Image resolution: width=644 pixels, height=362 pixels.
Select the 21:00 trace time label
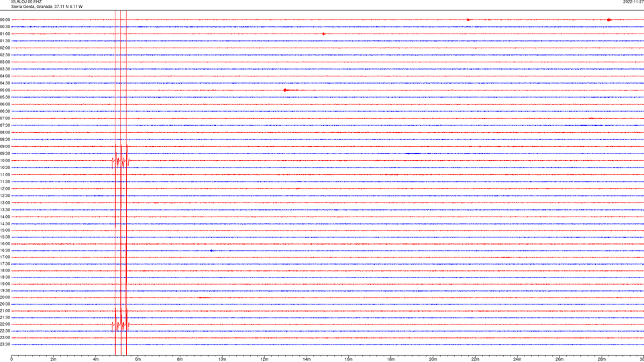pos(5,310)
